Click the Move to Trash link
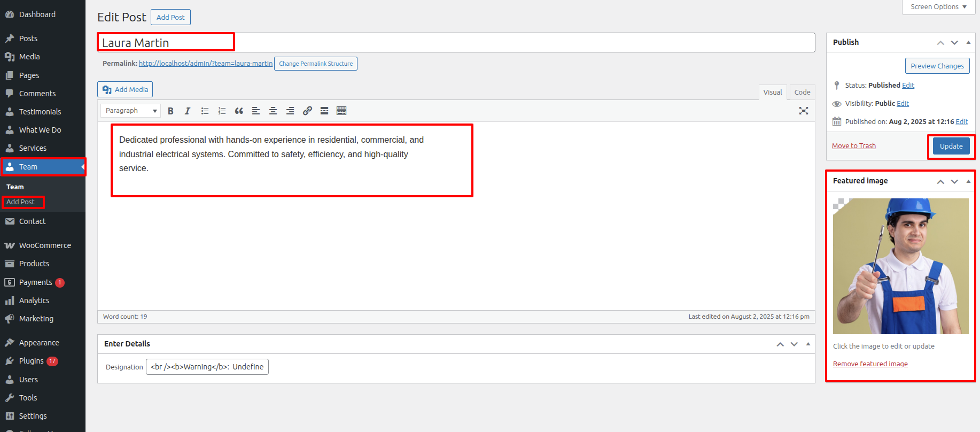This screenshot has height=432, width=980. pyautogui.click(x=854, y=146)
